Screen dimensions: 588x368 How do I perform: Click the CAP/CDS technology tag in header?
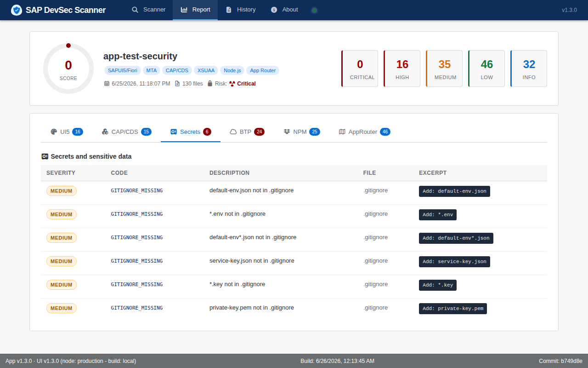[x=177, y=70]
